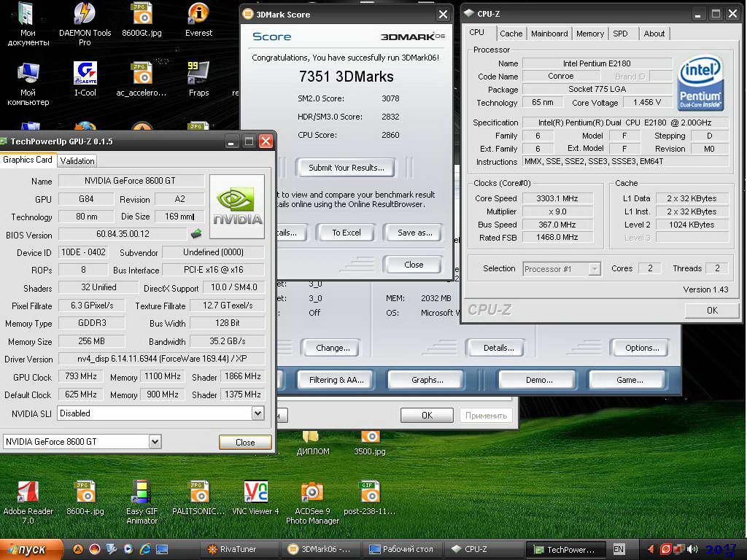Viewport: 747px width, 560px height.
Task: Open the 8600Gt.jpg desktop file
Action: coord(142,20)
